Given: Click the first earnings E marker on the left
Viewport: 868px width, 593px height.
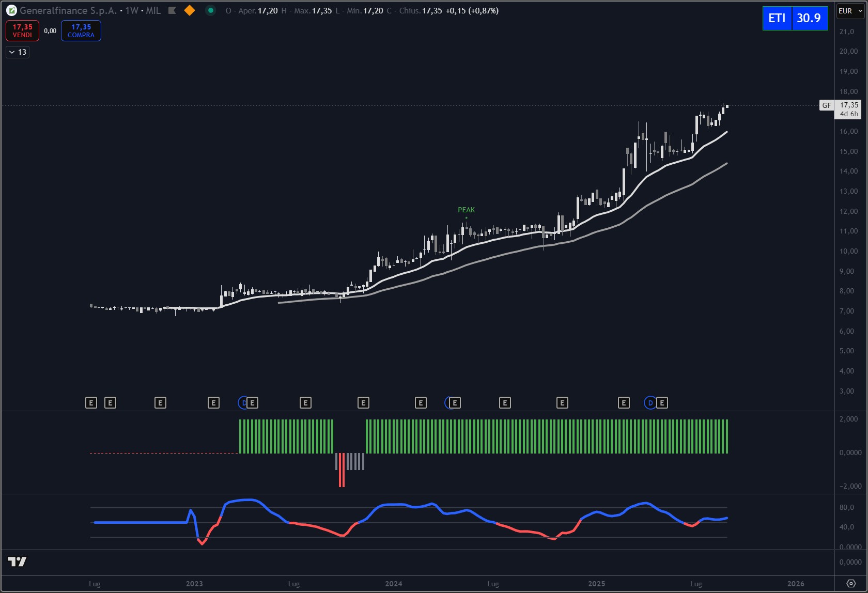Looking at the screenshot, I should 91,403.
